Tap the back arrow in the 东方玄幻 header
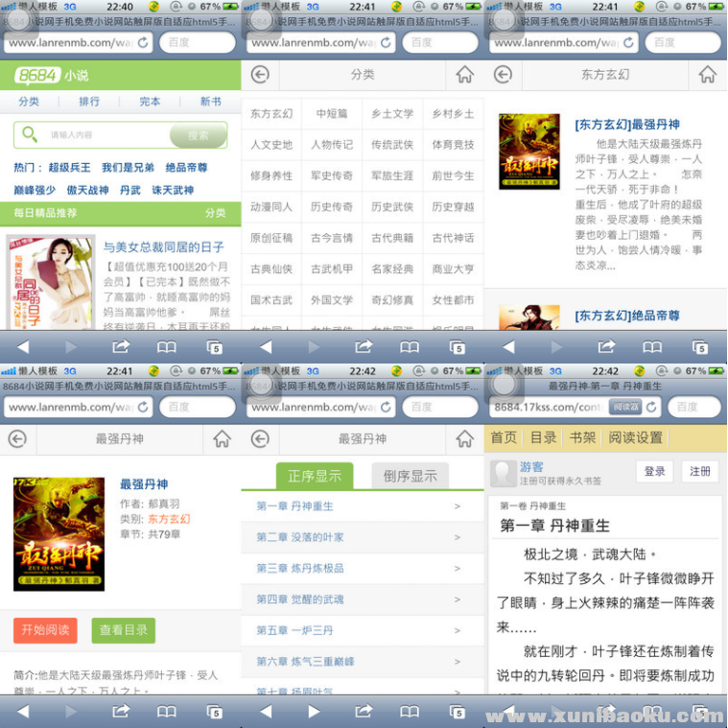 pos(503,75)
